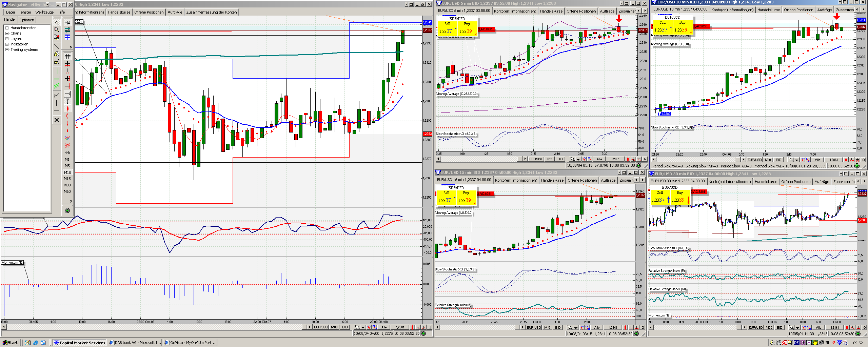Viewport: 868px width, 347px height.
Task: Toggle the vertical autoscale button
Action: [x=67, y=101]
